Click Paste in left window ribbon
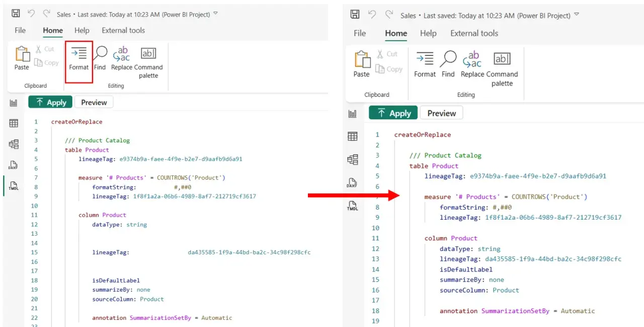The image size is (644, 327). [22, 58]
